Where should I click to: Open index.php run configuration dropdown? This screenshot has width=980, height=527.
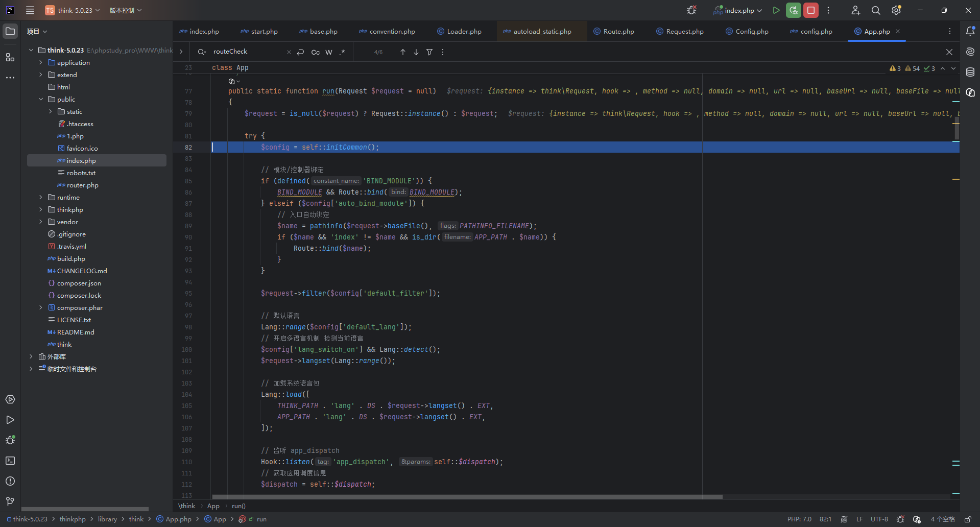tap(738, 10)
